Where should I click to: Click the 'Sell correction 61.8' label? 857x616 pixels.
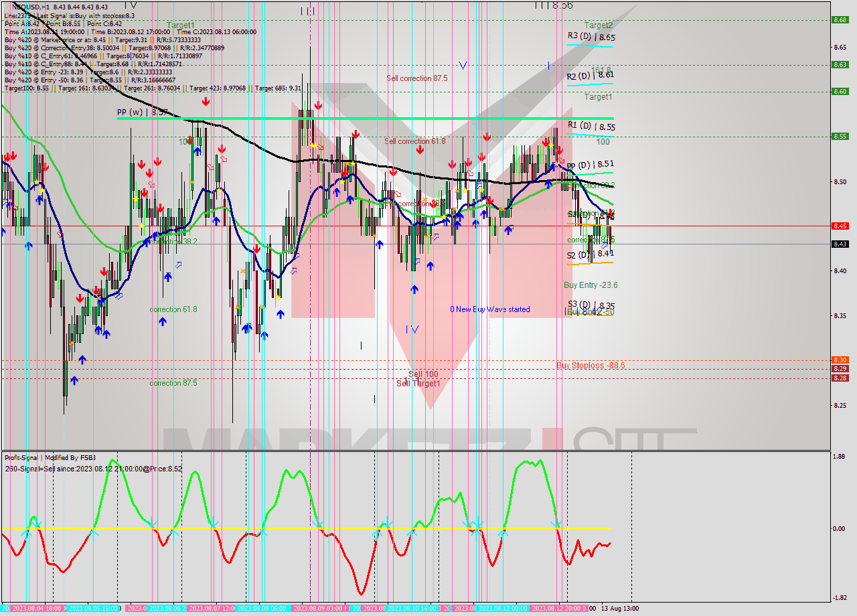pyautogui.click(x=415, y=141)
